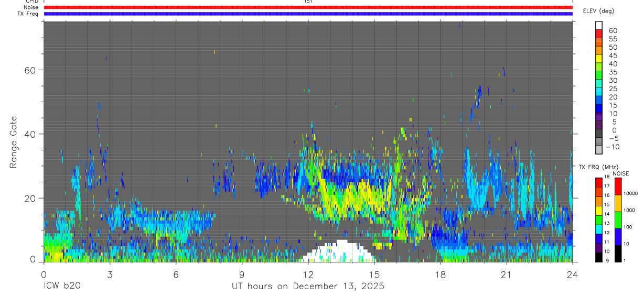Click the TX FRQ scale value "16"
This screenshot has width=644, height=297.
[607, 195]
